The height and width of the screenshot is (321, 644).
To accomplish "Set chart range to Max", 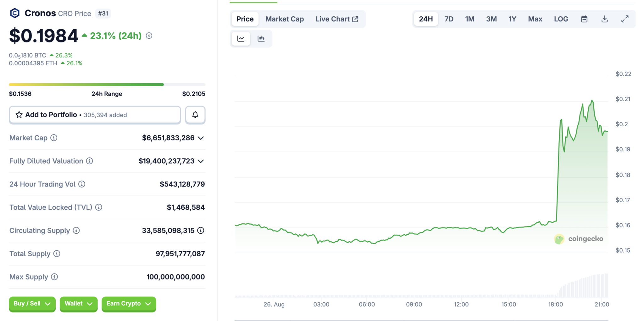I will (x=535, y=19).
